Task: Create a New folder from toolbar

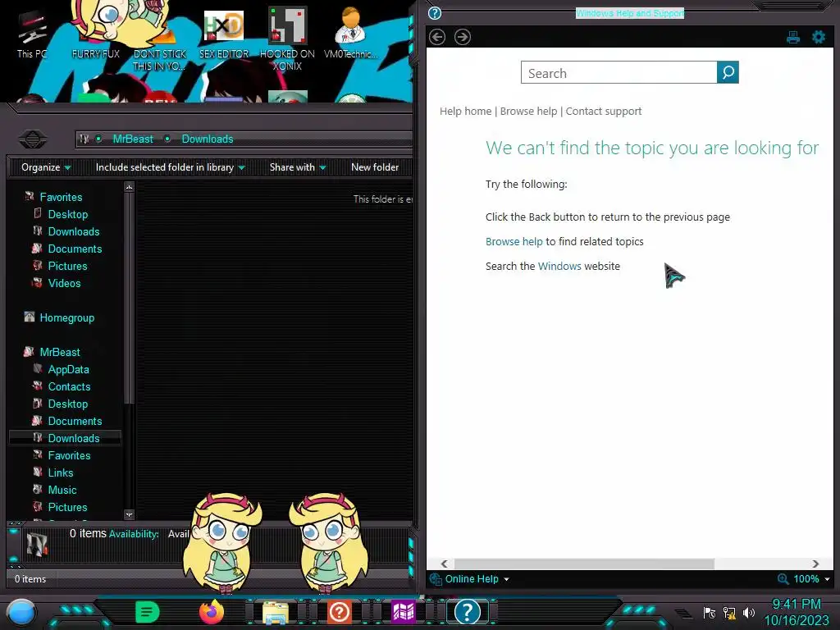Action: click(375, 167)
